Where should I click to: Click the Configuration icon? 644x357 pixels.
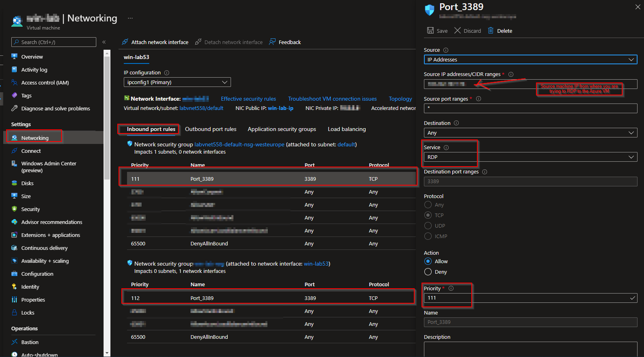point(15,274)
